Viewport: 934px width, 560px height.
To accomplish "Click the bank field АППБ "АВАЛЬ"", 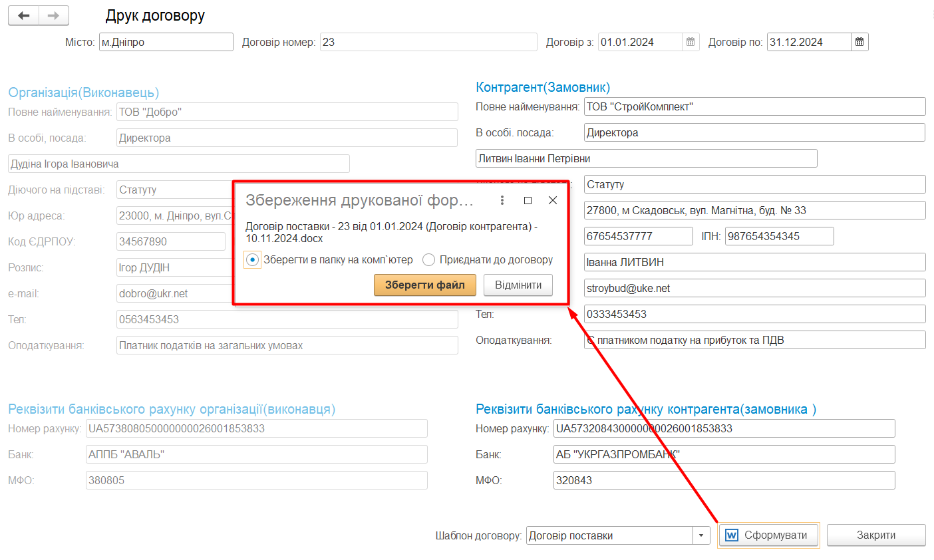I will [x=257, y=454].
